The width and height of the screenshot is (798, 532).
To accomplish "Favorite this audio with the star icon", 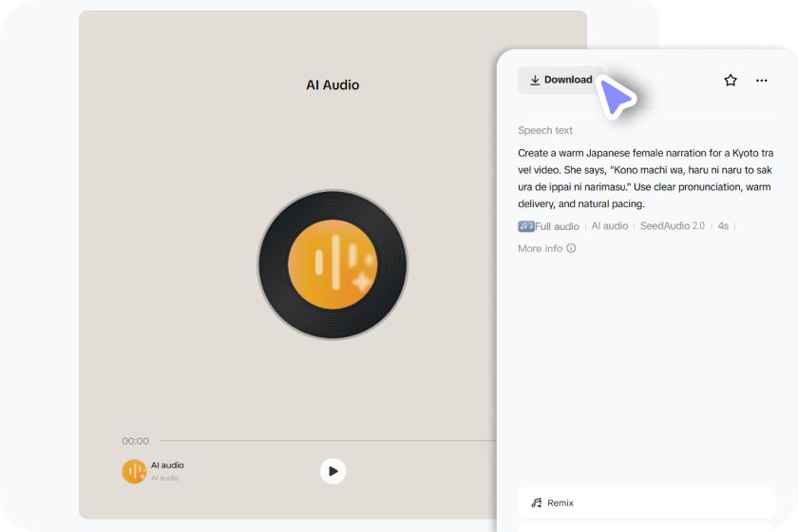I will (x=731, y=80).
